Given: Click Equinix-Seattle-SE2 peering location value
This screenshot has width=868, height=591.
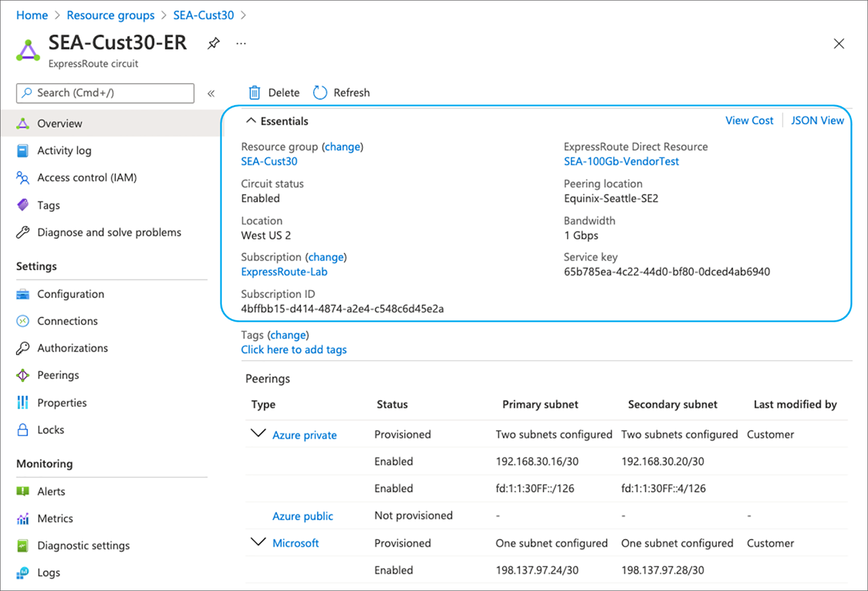Looking at the screenshot, I should coord(611,198).
